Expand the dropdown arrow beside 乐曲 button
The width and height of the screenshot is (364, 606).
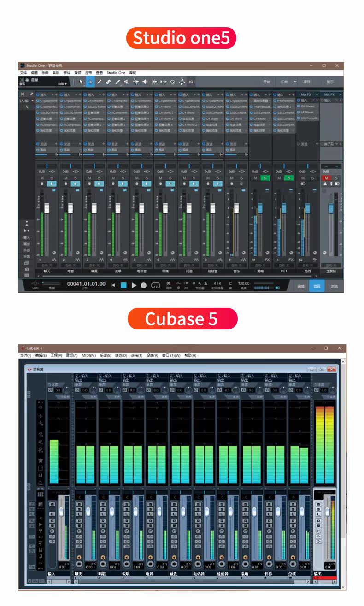point(295,82)
